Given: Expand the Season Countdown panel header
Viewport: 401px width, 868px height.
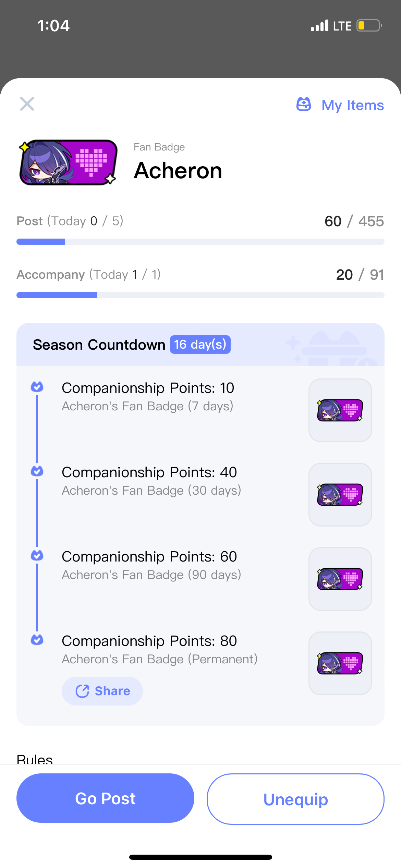Looking at the screenshot, I should tap(99, 345).
